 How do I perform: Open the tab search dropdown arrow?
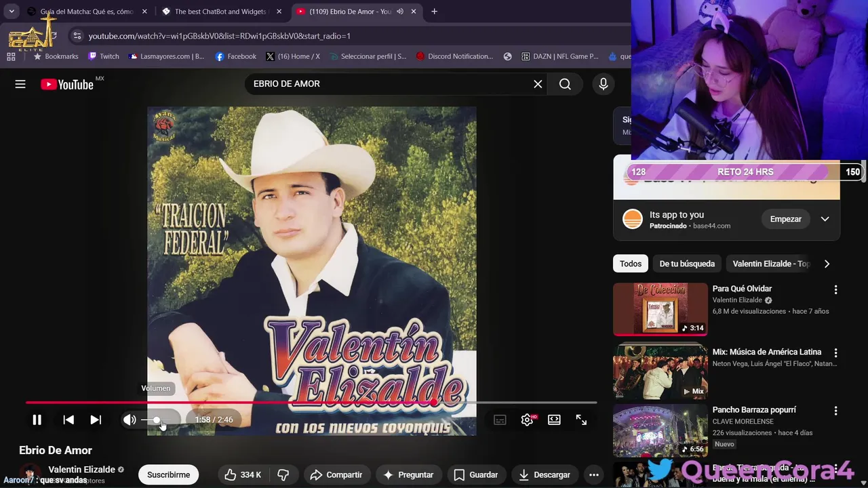tap(12, 12)
